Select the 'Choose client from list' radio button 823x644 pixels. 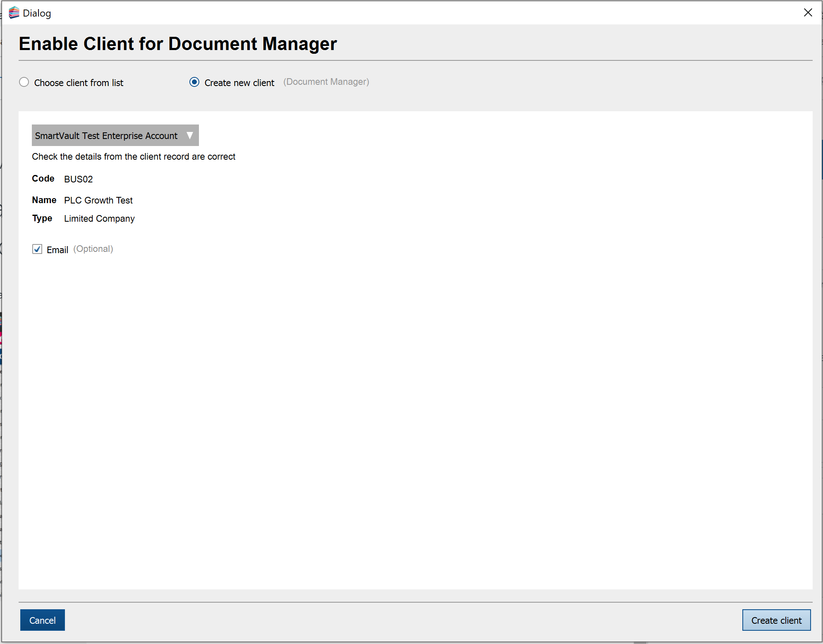24,82
